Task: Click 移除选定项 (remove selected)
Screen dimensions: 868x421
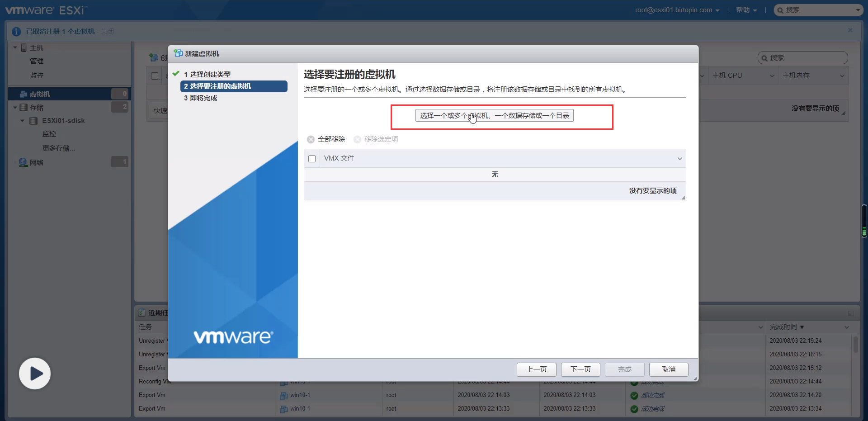Action: 376,139
